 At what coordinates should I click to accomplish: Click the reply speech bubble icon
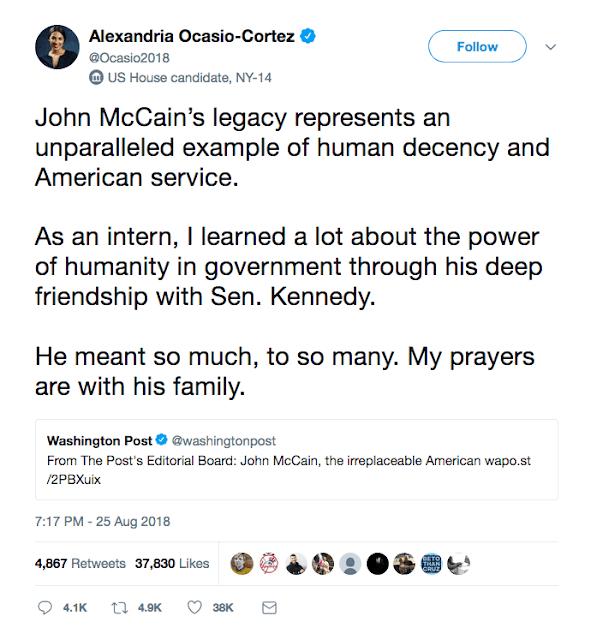[44, 607]
